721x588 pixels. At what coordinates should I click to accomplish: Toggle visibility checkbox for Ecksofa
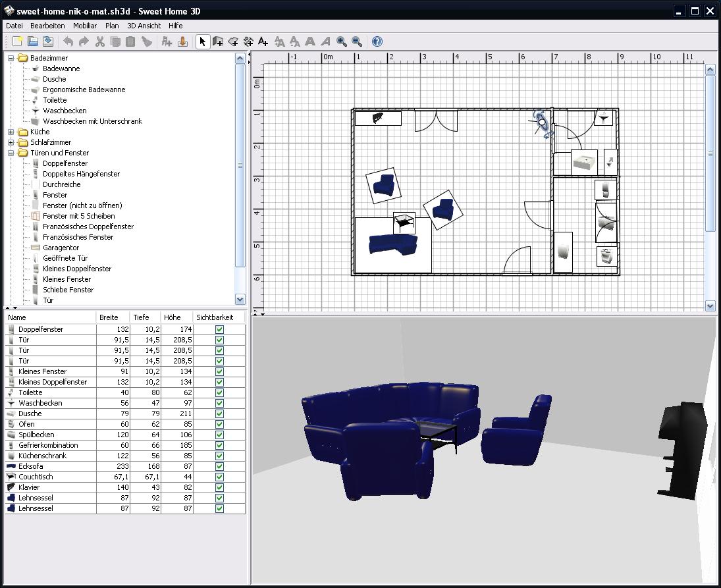(219, 466)
